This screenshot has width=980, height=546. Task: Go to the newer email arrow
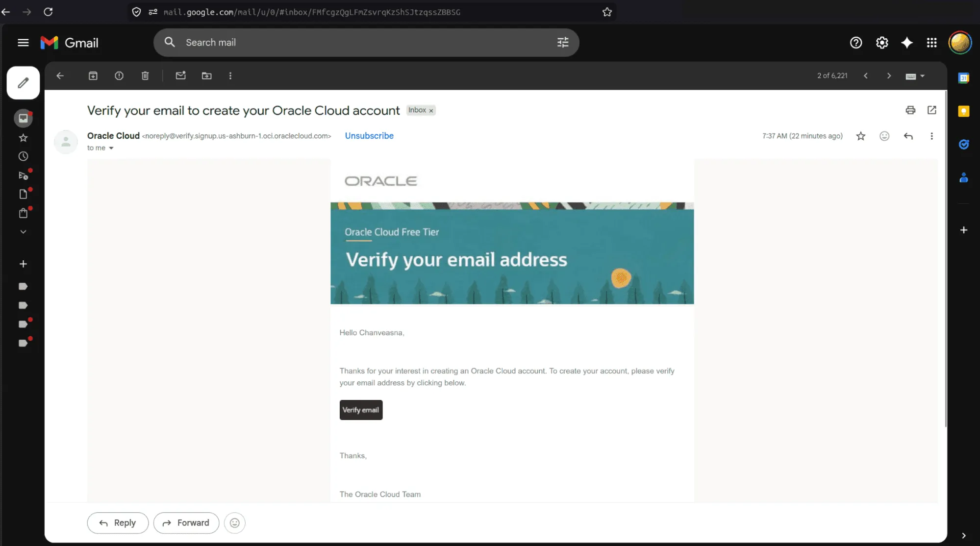[866, 76]
